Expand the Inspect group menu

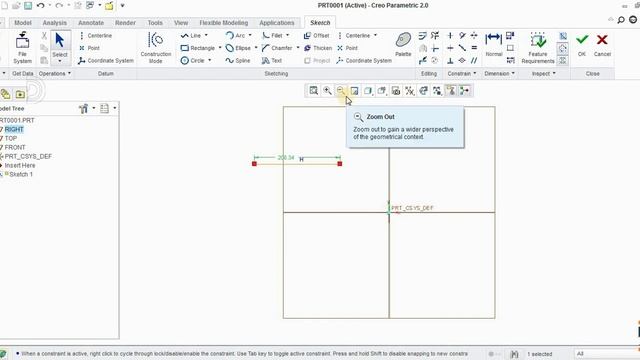[543, 73]
